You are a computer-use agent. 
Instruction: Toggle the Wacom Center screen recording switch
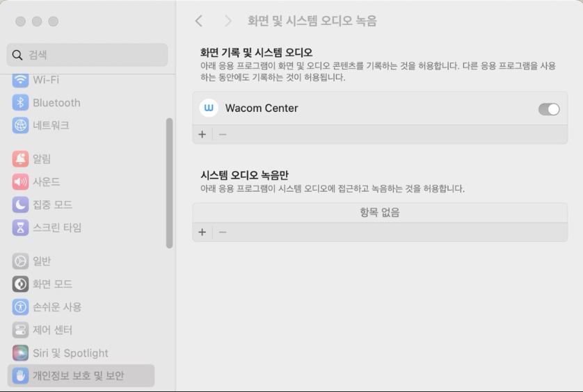tap(549, 109)
